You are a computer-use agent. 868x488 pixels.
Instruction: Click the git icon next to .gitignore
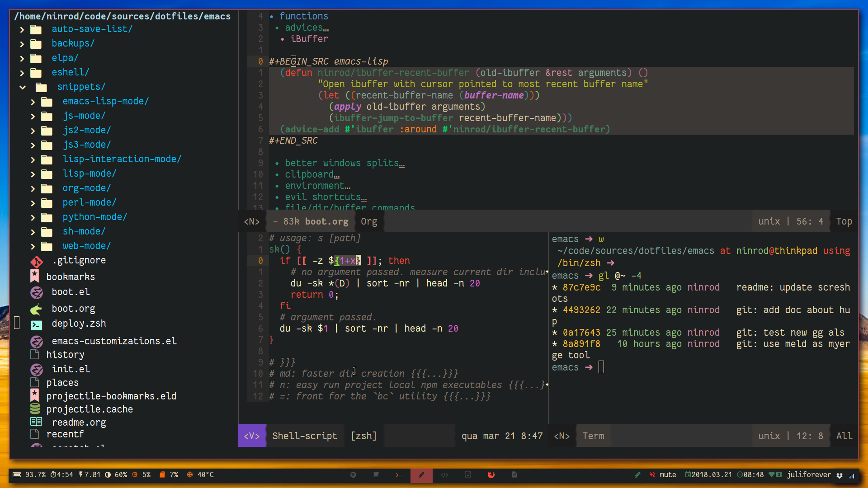coord(36,261)
